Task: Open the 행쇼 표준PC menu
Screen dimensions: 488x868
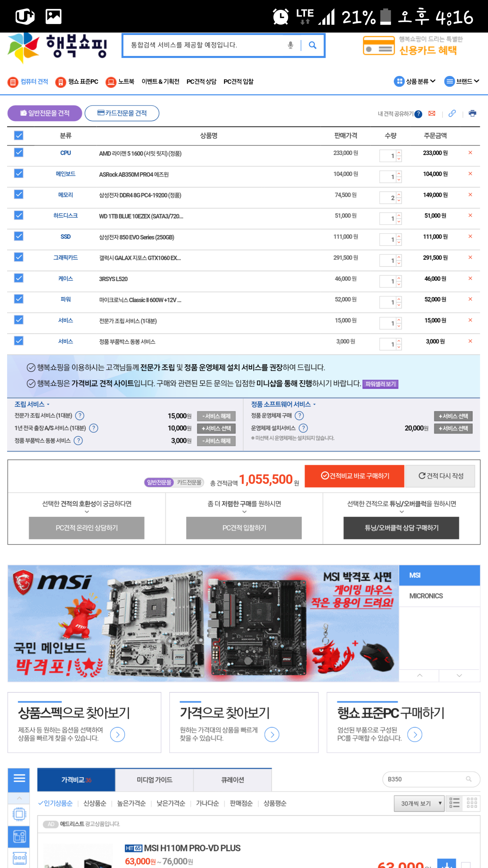Action: [x=77, y=82]
